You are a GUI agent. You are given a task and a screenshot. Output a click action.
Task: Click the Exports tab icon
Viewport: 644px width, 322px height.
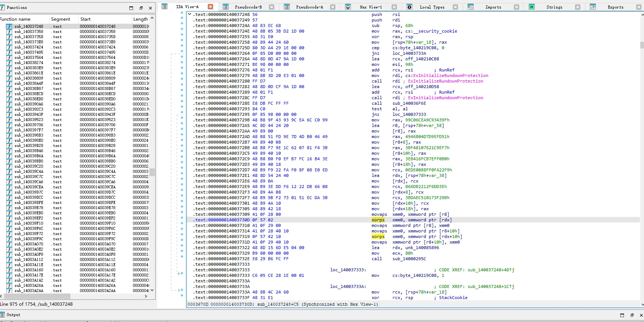click(x=593, y=7)
